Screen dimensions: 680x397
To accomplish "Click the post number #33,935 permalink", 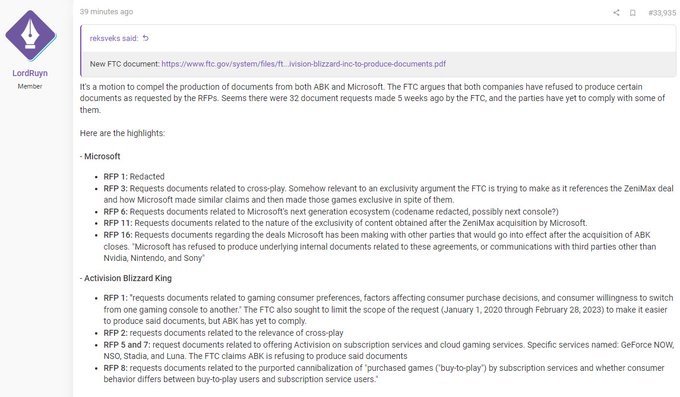I will pos(662,13).
